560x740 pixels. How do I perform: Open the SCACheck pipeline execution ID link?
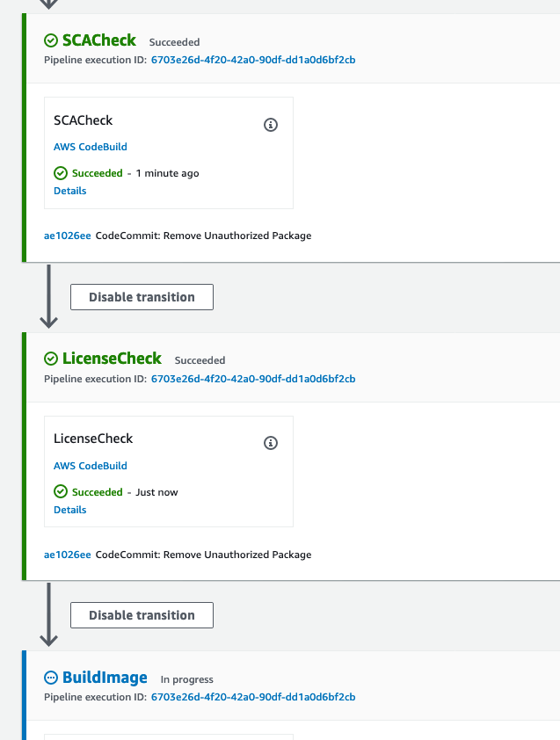[x=253, y=60]
